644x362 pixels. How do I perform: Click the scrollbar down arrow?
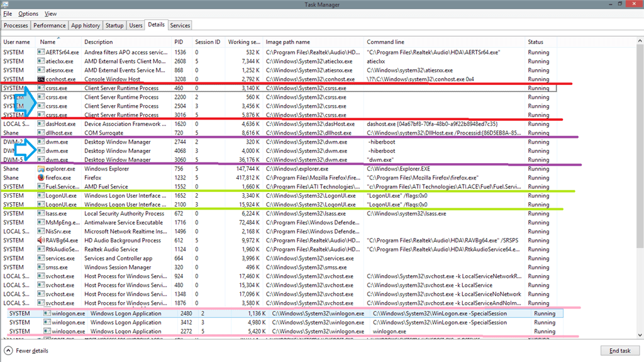640,336
